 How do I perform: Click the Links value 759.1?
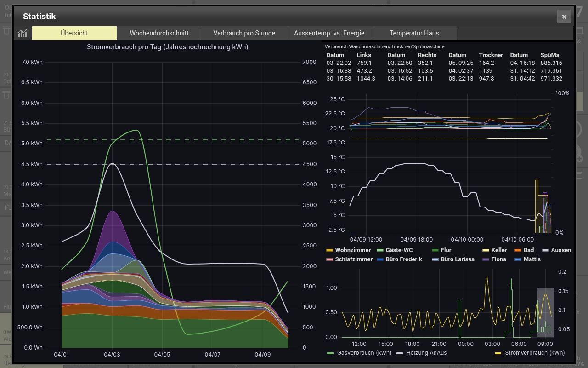[x=364, y=63]
